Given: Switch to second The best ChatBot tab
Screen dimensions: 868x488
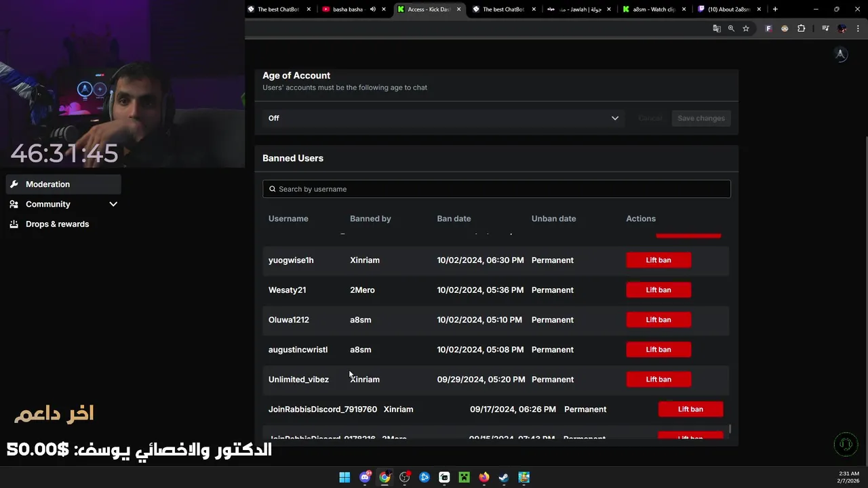Looking at the screenshot, I should point(503,9).
